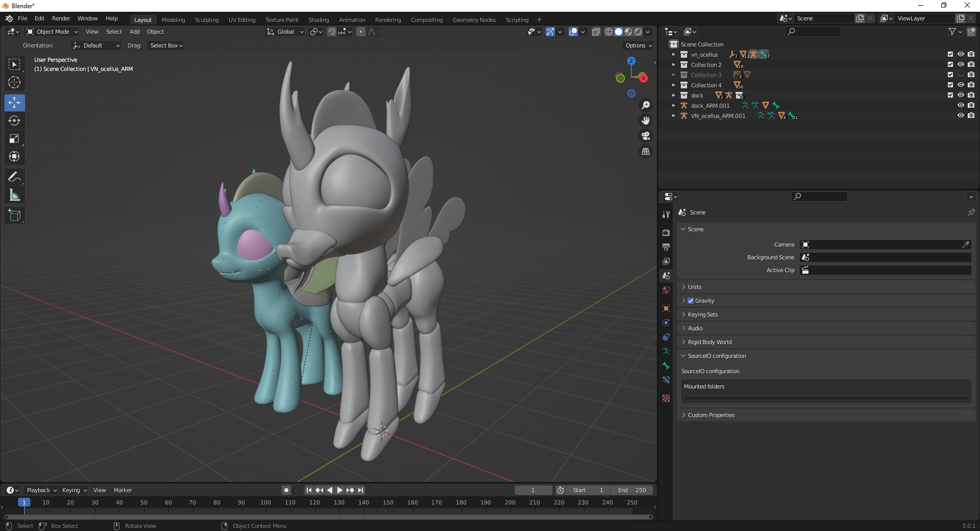
Task: Open the World properties tab
Action: pyautogui.click(x=666, y=290)
